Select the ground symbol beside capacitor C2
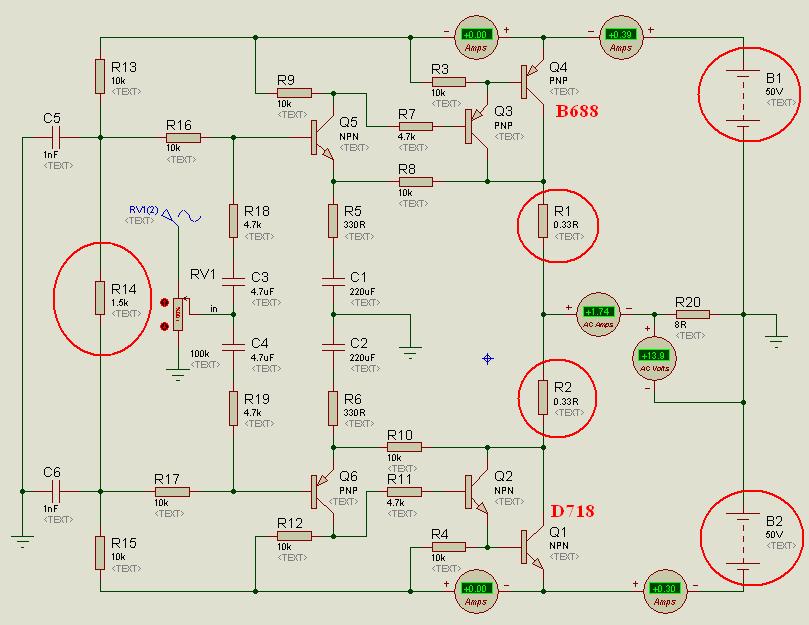Viewport: 809px width, 625px height. (410, 353)
